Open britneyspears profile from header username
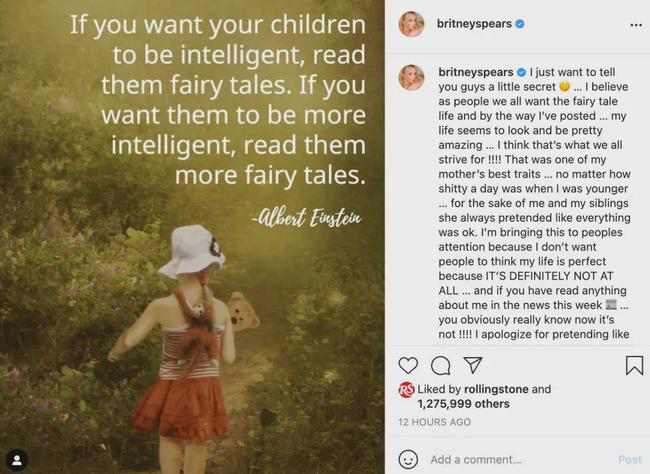650x474 pixels. [x=476, y=23]
